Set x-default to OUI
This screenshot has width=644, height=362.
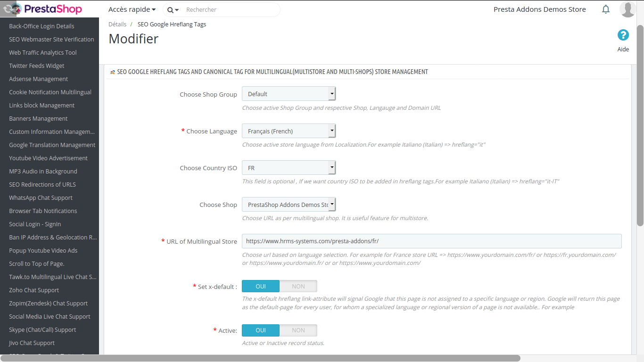click(261, 286)
